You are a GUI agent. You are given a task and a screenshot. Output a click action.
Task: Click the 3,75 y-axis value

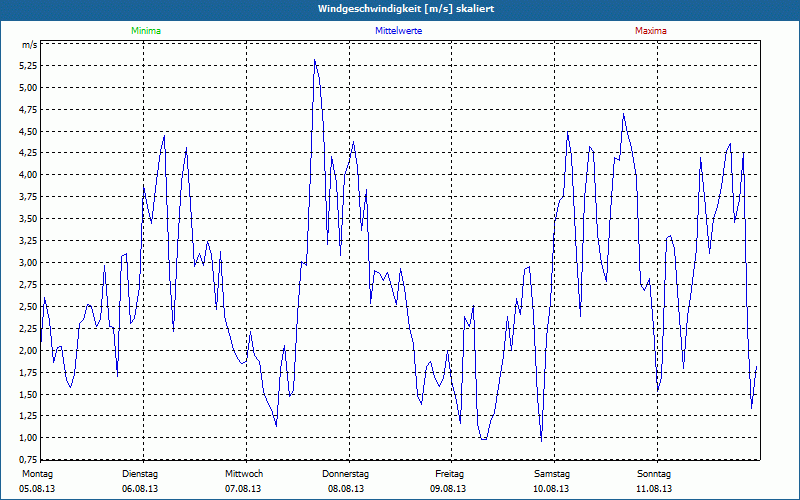(29, 197)
